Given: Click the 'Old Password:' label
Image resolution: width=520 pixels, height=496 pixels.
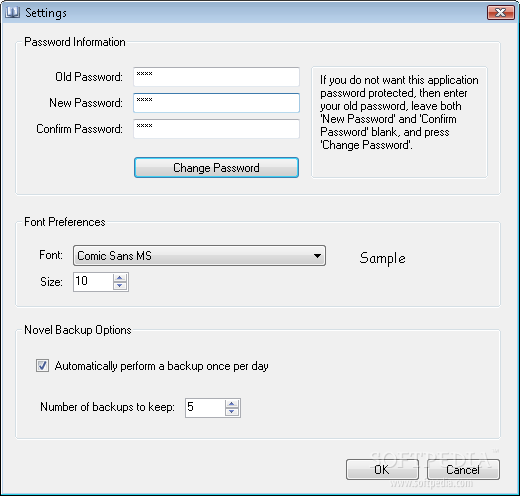Looking at the screenshot, I should [x=89, y=77].
